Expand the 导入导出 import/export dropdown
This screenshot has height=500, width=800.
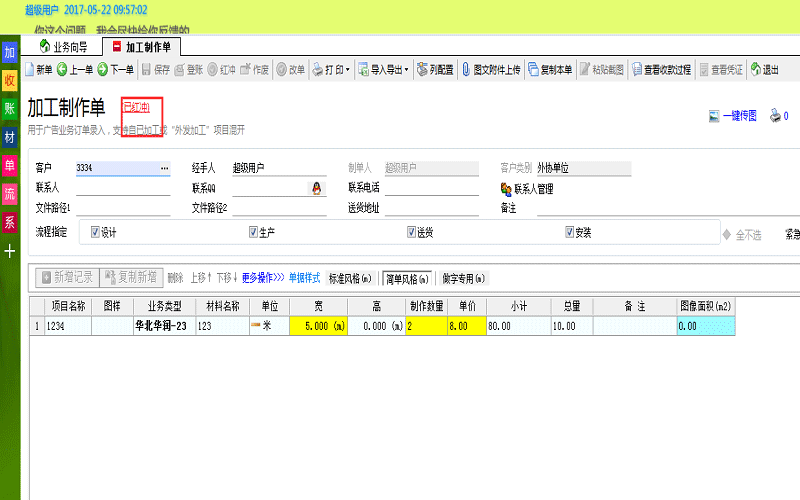384,70
